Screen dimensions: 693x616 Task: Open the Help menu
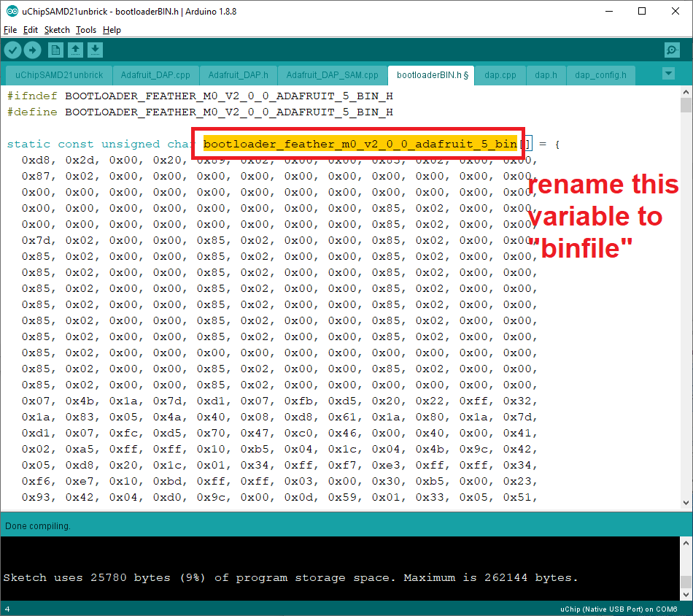click(x=112, y=30)
